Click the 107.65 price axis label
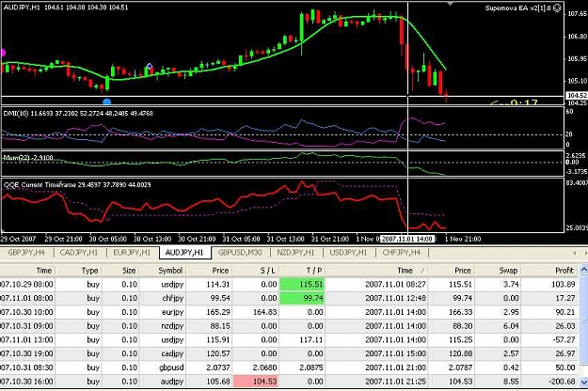Viewport: 588px width, 391px height. 577,14
